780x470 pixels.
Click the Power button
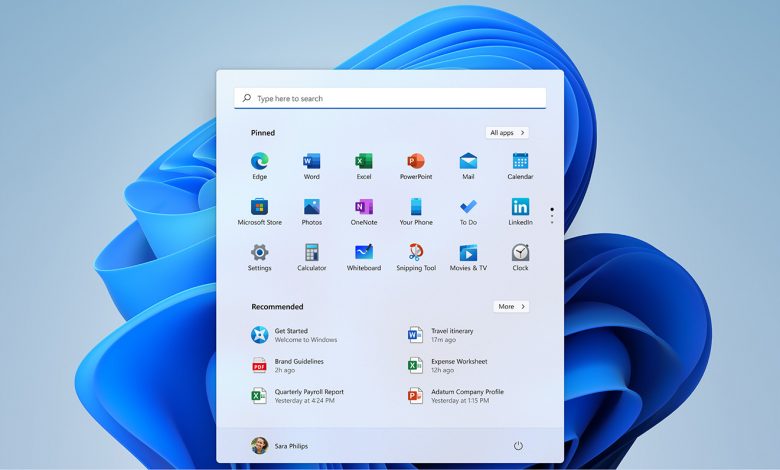click(518, 445)
